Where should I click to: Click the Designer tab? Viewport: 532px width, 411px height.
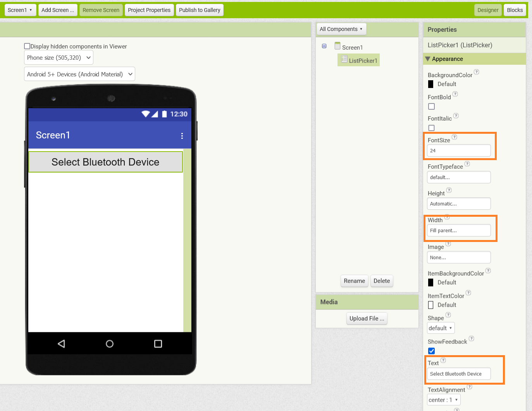point(488,10)
